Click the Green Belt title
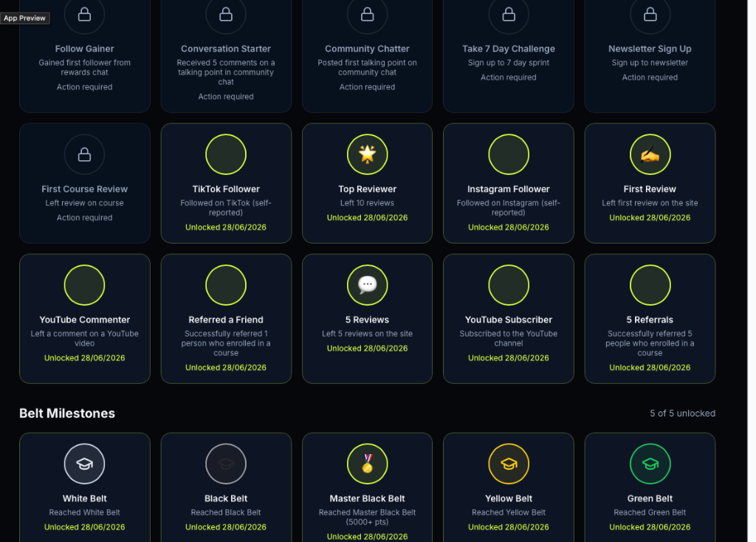Screen dimensions: 756x542 coord(650,498)
